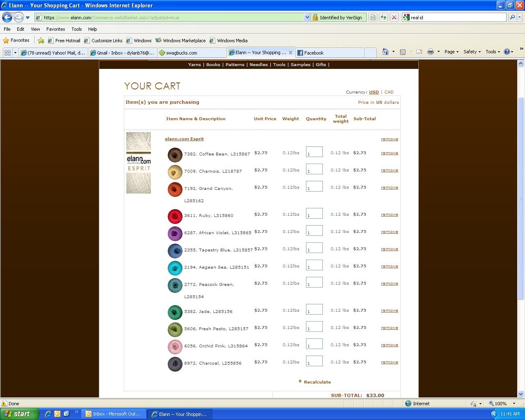The image size is (525, 420).
Task: Open the Quick Tabs grid icon
Action: [x=7, y=52]
